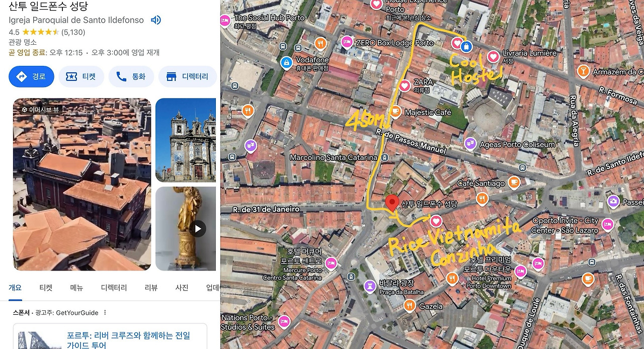Click the red pin for 산투 일드폰수 성당
The width and height of the screenshot is (644, 349).
click(392, 203)
